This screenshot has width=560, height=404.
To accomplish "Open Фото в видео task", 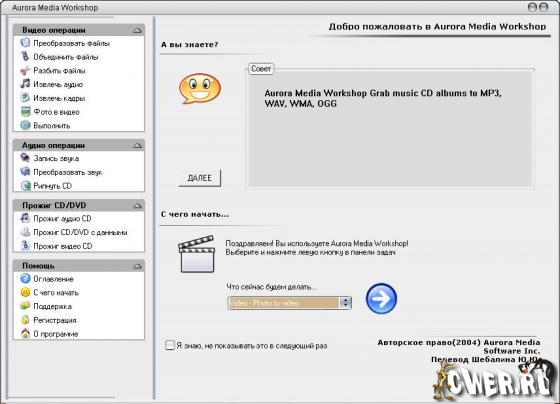I will click(x=56, y=112).
